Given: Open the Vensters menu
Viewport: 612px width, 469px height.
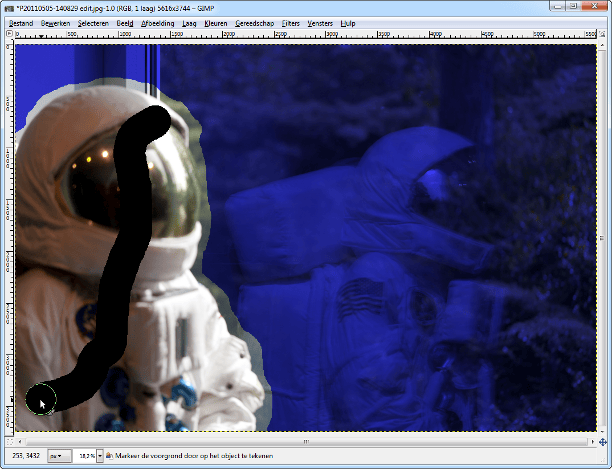Looking at the screenshot, I should tap(320, 23).
